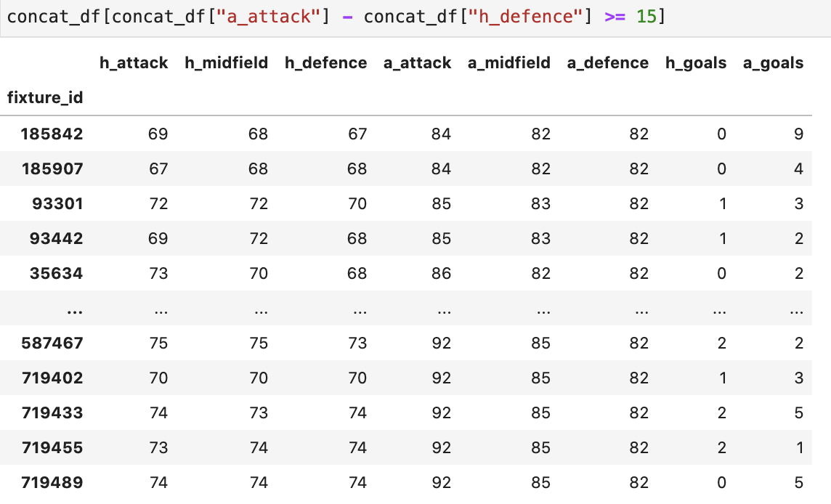Viewport: 831px width, 504px height.
Task: Select the a_defence column header
Action: point(608,63)
